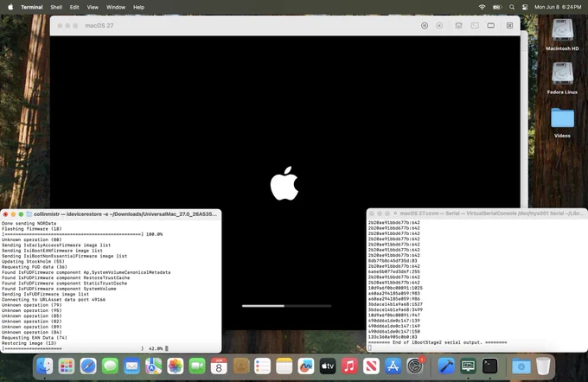Open App Store from the Dock
The width and height of the screenshot is (588, 382).
393,366
